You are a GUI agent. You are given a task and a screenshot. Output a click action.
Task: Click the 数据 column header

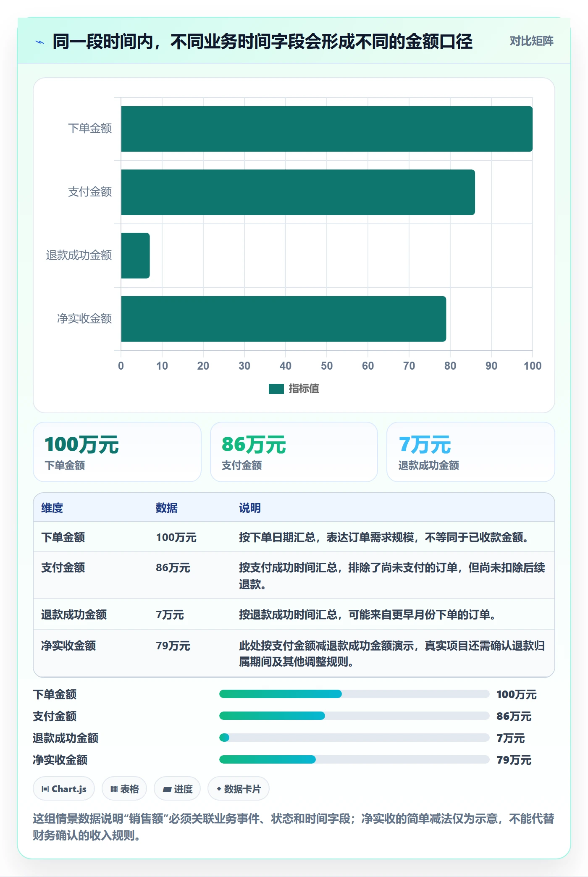click(x=166, y=508)
